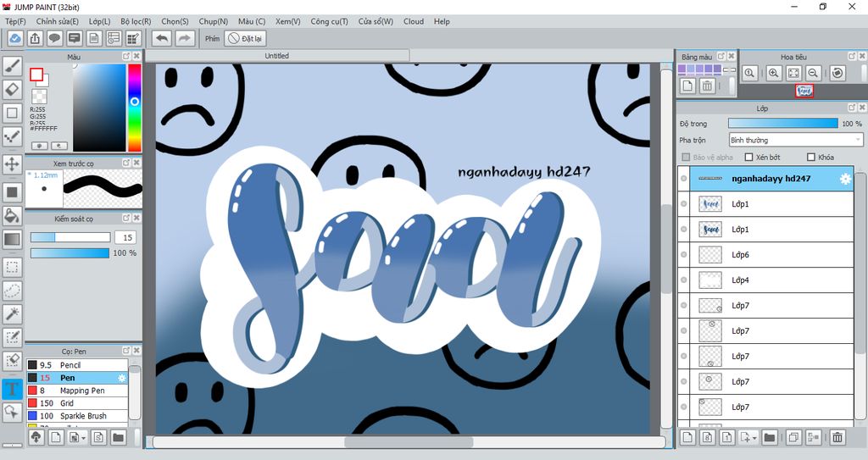This screenshot has height=460, width=868.
Task: Add a new color layer
Action: (x=687, y=437)
